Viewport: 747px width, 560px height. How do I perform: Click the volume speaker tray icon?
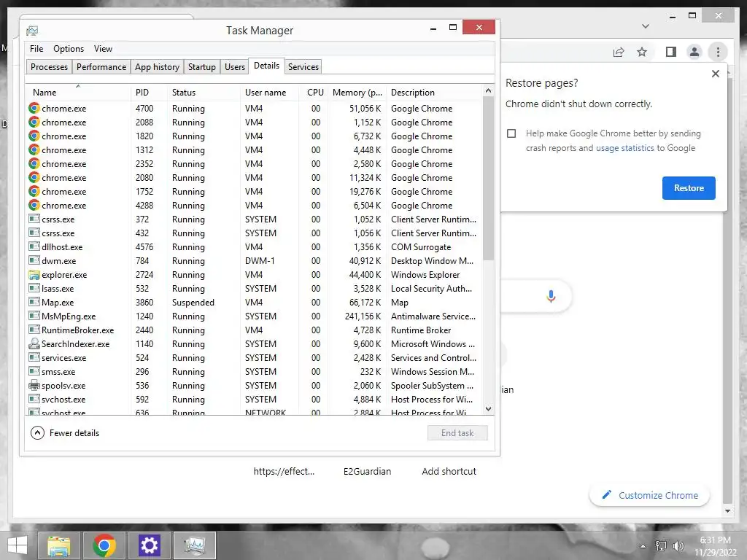point(678,545)
